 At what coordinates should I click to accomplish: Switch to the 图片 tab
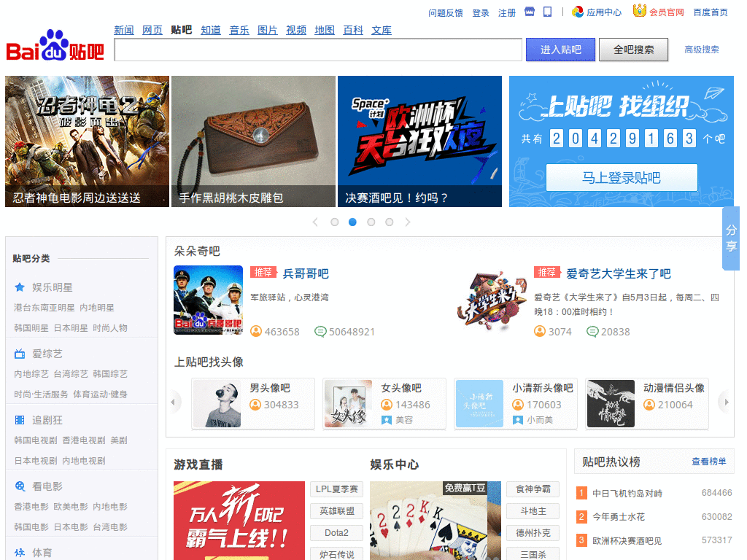tap(268, 30)
